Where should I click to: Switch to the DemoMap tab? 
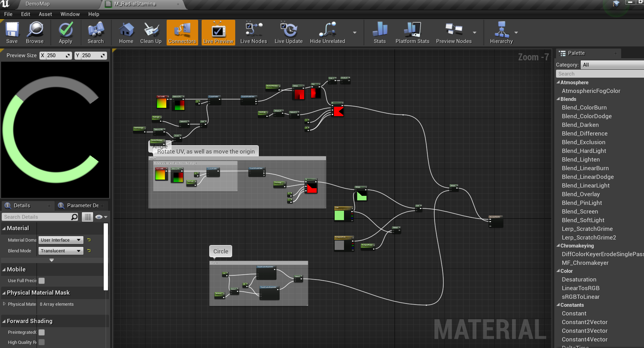click(x=37, y=4)
